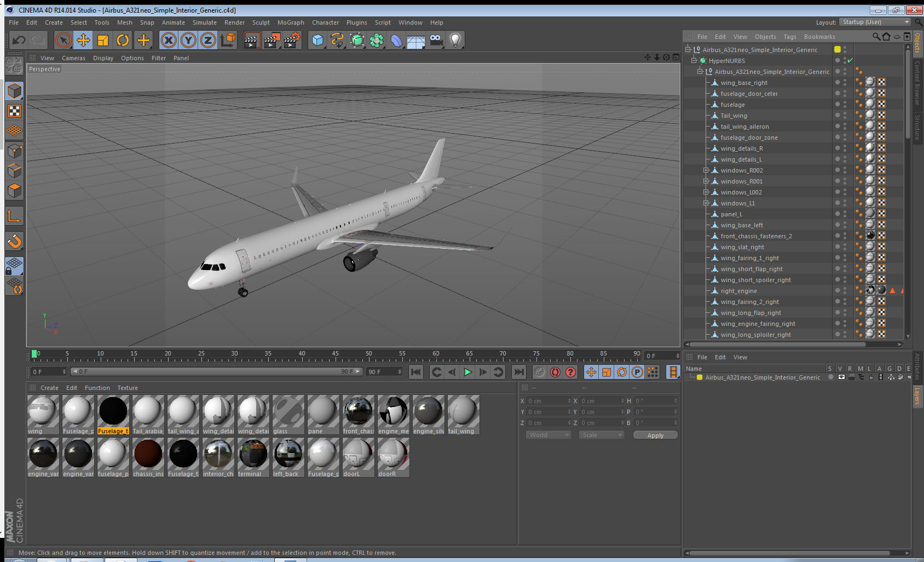Open the Layout dropdown Startup (User)

coord(875,22)
